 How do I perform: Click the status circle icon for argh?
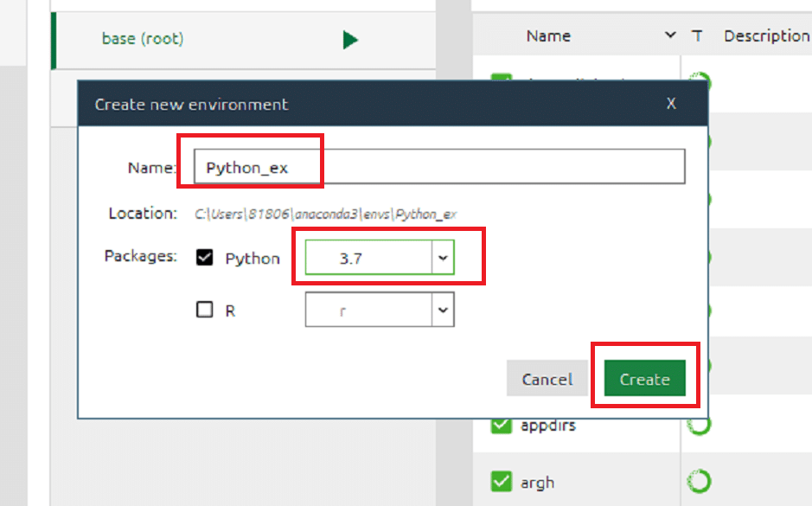[699, 481]
